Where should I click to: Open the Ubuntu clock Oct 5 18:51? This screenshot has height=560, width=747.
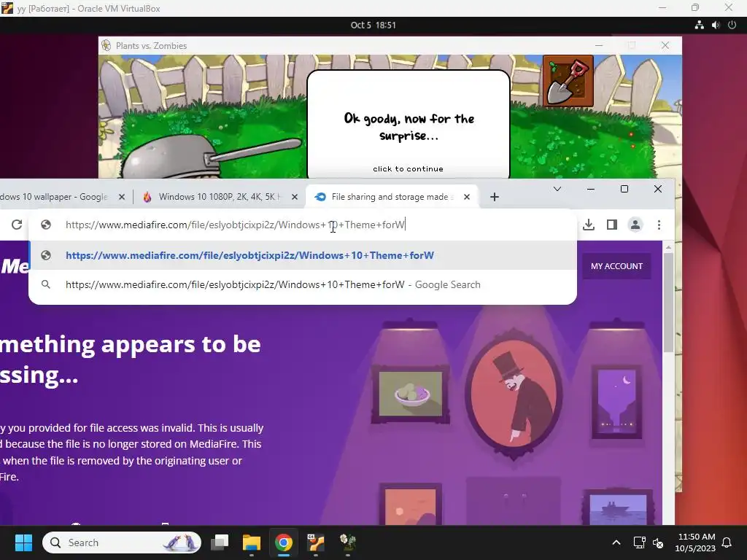373,25
